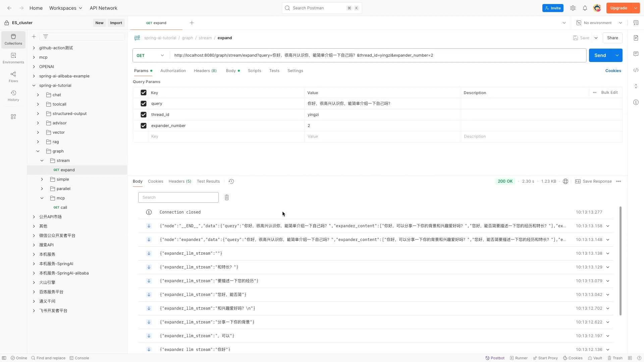Open the Workspaces menu
The height and width of the screenshot is (362, 644).
point(66,8)
